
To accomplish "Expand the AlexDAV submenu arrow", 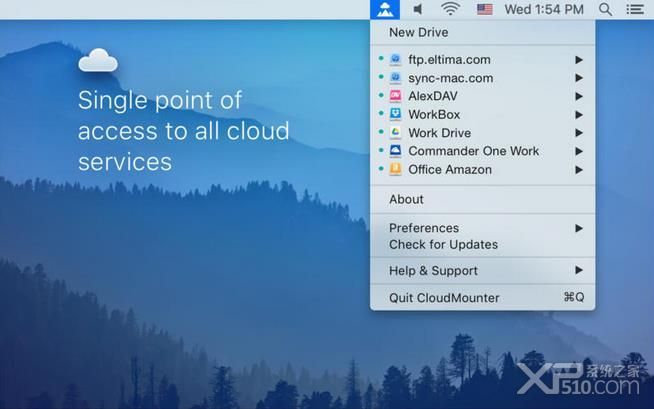I will click(579, 96).
